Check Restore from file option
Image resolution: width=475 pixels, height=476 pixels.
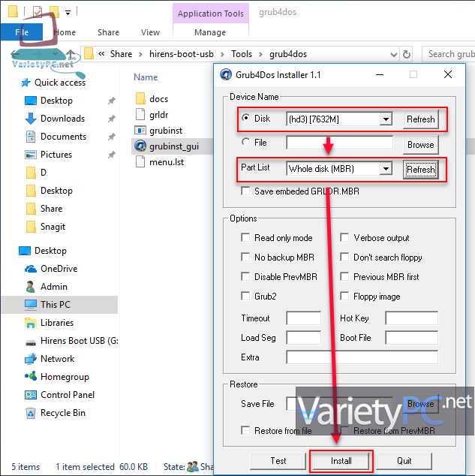(245, 430)
